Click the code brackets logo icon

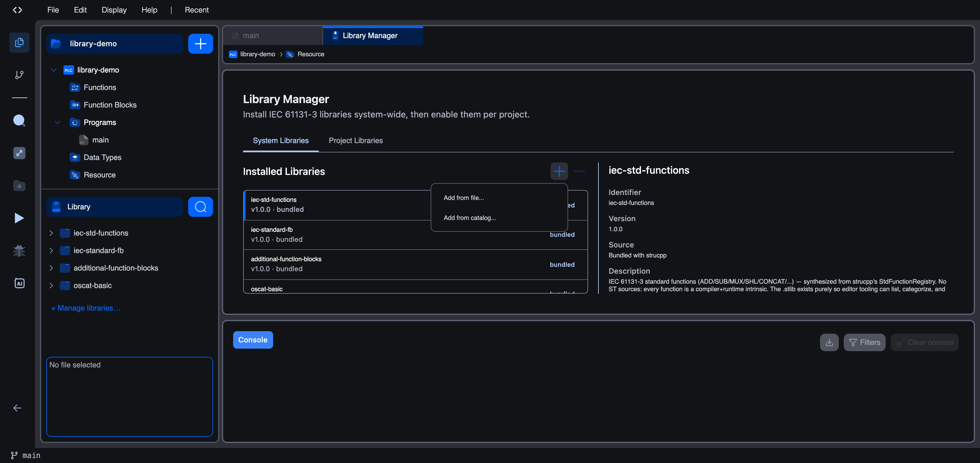click(x=17, y=10)
